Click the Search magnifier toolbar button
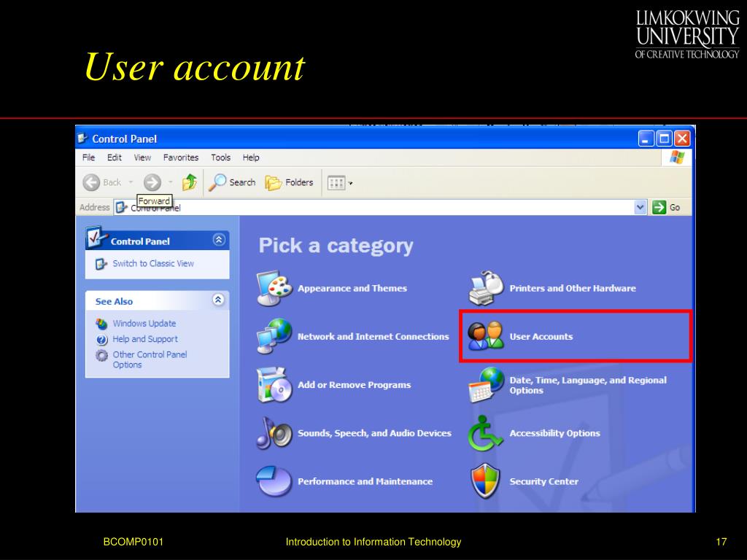The width and height of the screenshot is (747, 560). click(233, 182)
